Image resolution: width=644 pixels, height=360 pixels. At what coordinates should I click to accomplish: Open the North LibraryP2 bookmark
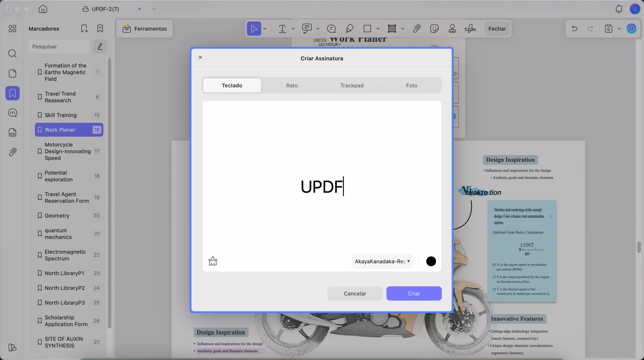coord(69,288)
